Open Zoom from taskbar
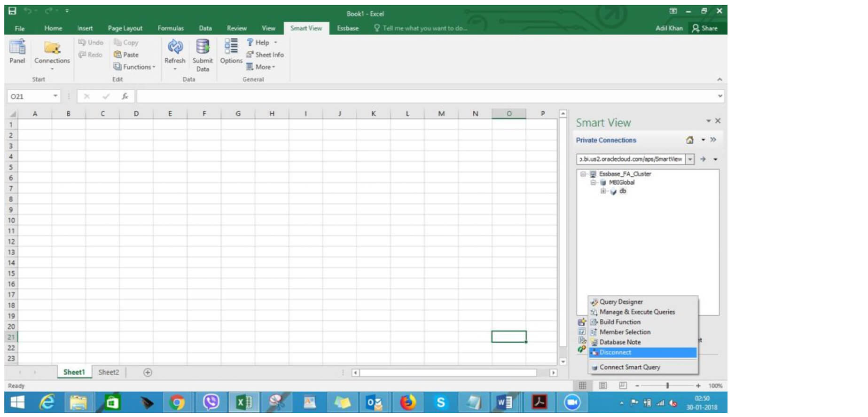Image resolution: width=868 pixels, height=417 pixels. [572, 402]
